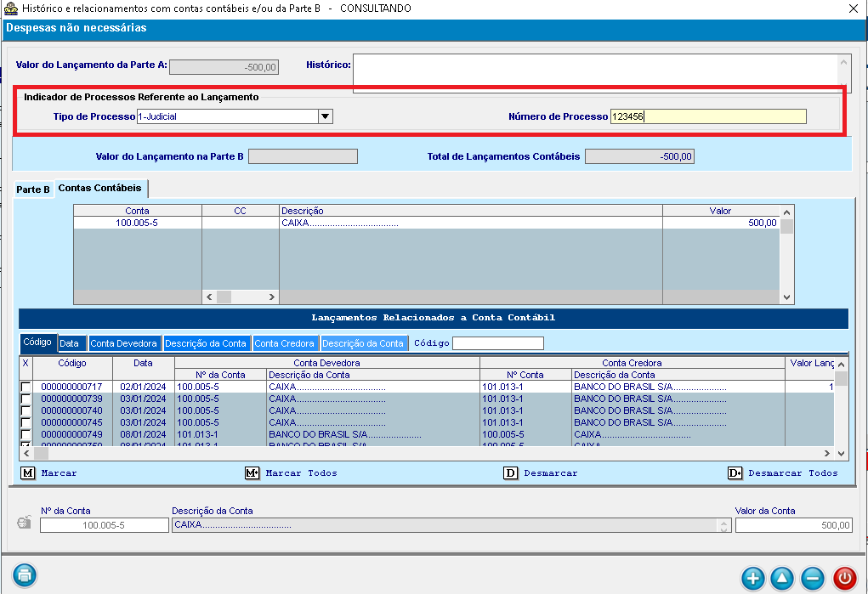Click the CC column scroll left arrow
868x594 pixels.
pyautogui.click(x=209, y=297)
